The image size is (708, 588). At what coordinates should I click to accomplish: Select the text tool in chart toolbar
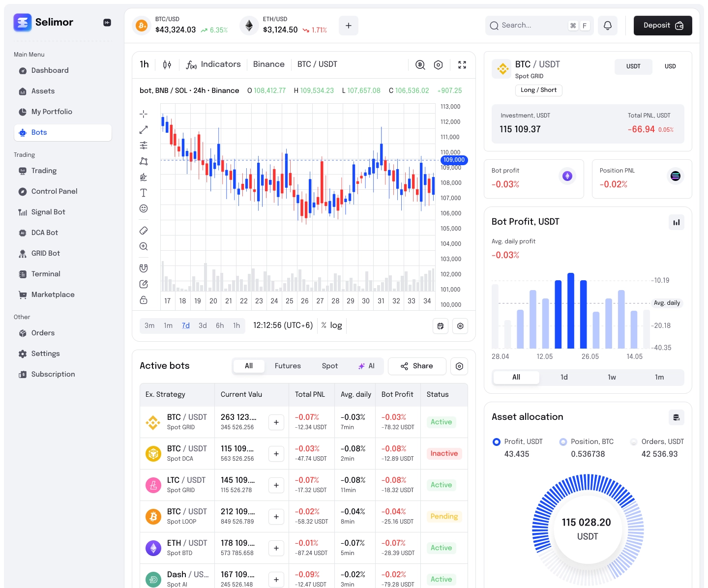144,193
